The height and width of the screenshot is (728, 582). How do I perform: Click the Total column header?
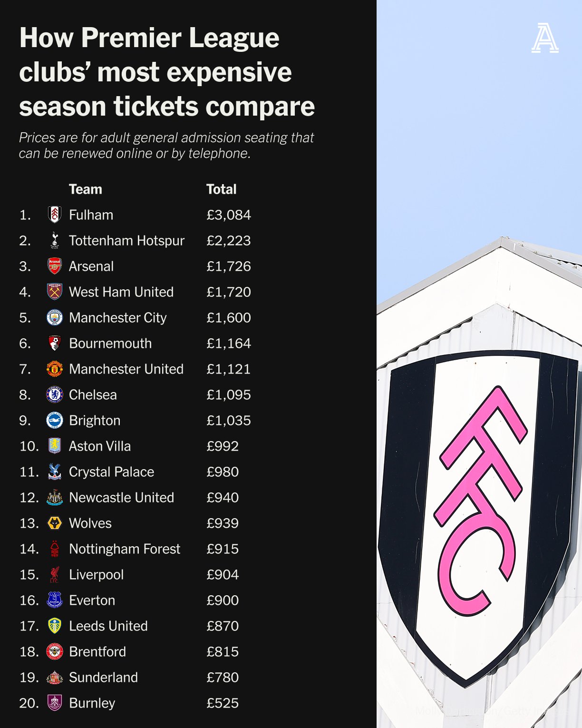point(221,189)
